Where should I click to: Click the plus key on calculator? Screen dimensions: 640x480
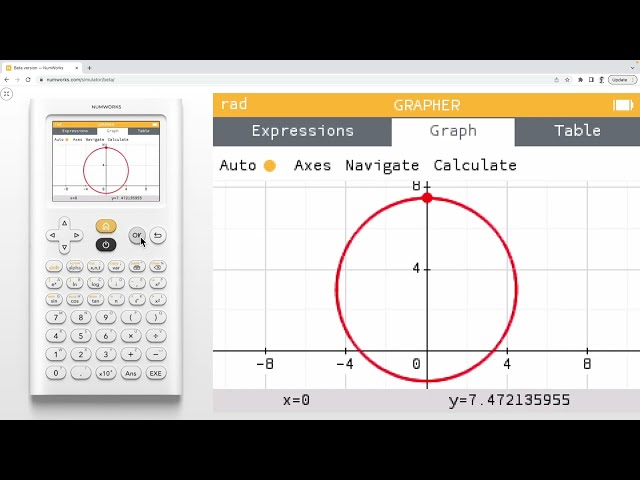pyautogui.click(x=131, y=354)
